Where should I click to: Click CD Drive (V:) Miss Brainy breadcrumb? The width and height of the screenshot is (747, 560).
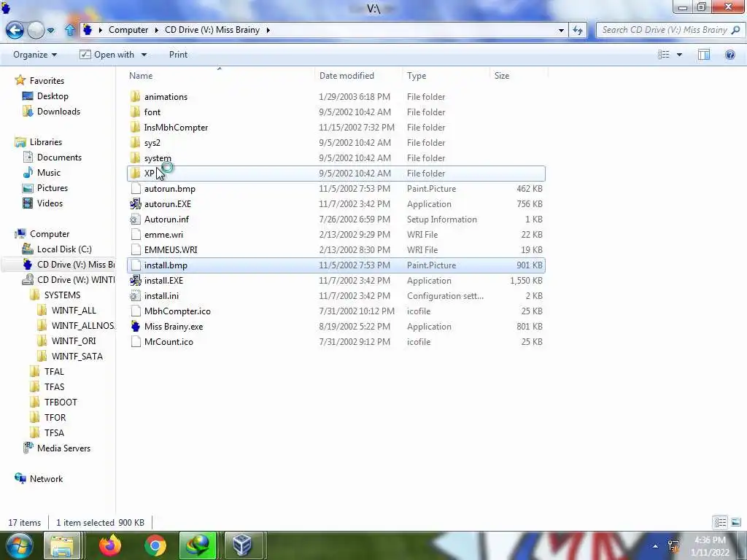212,29
